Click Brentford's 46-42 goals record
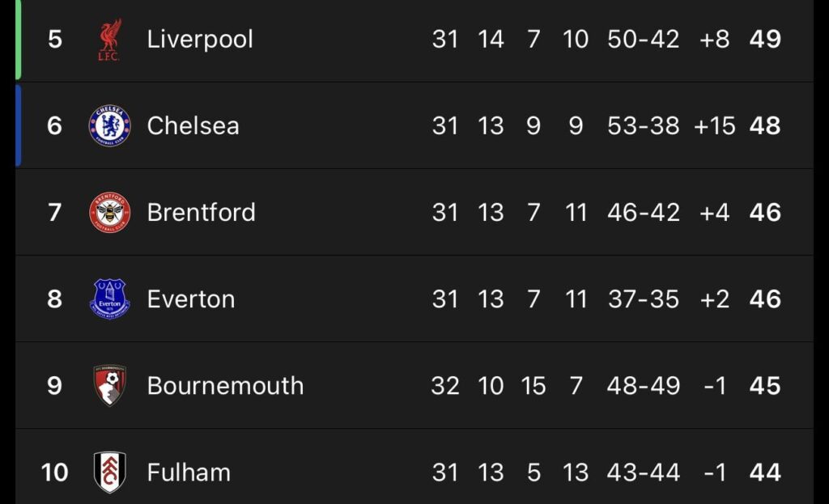829x504 pixels. (644, 213)
